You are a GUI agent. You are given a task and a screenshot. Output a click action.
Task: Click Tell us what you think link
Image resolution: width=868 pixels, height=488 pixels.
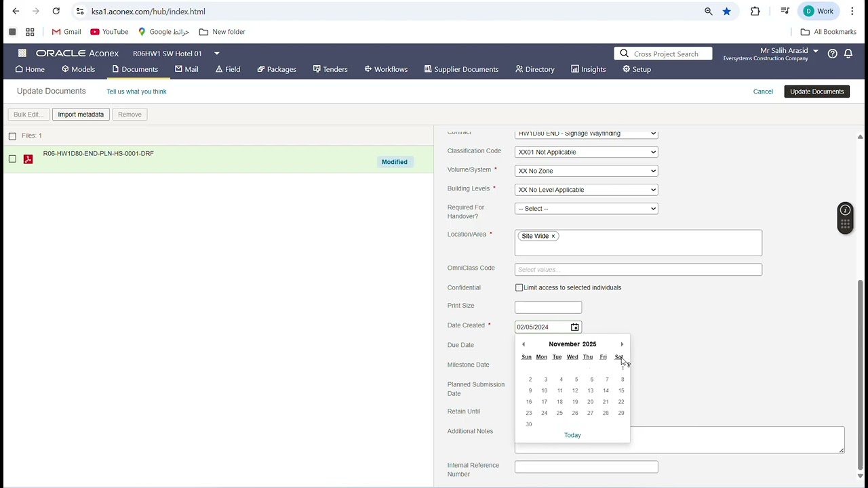pyautogui.click(x=136, y=91)
